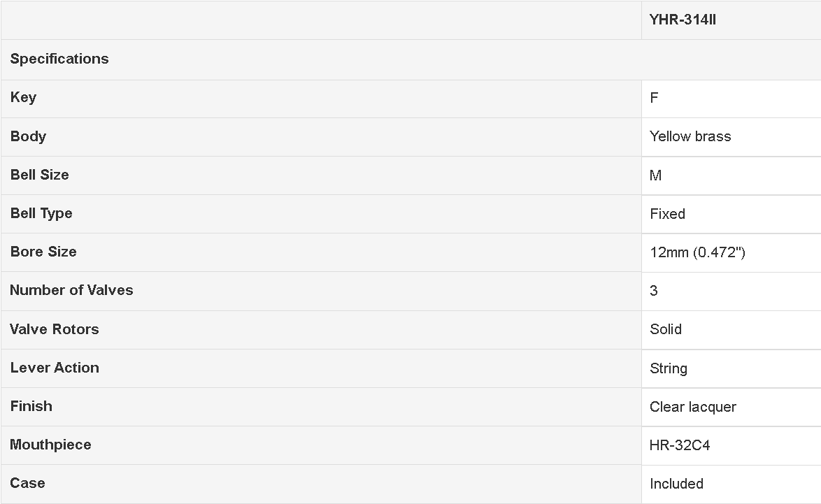Image resolution: width=821 pixels, height=504 pixels.
Task: Select the Clear lacquer finish value
Action: click(x=693, y=407)
